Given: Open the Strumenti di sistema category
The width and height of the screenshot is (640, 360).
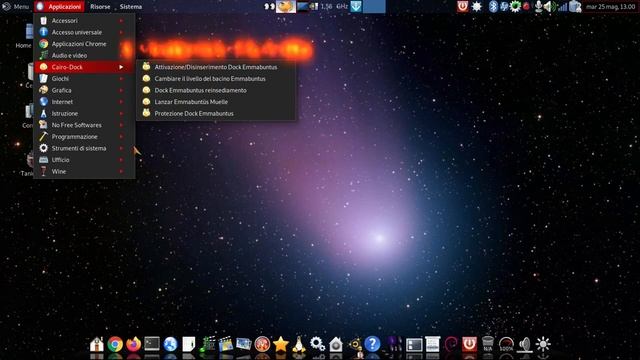Looking at the screenshot, I should (x=84, y=148).
